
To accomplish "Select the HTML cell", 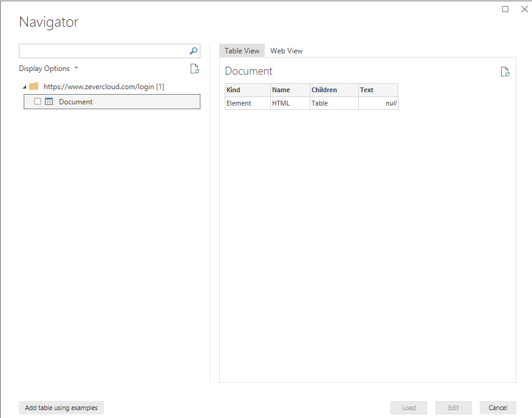I will tap(290, 103).
